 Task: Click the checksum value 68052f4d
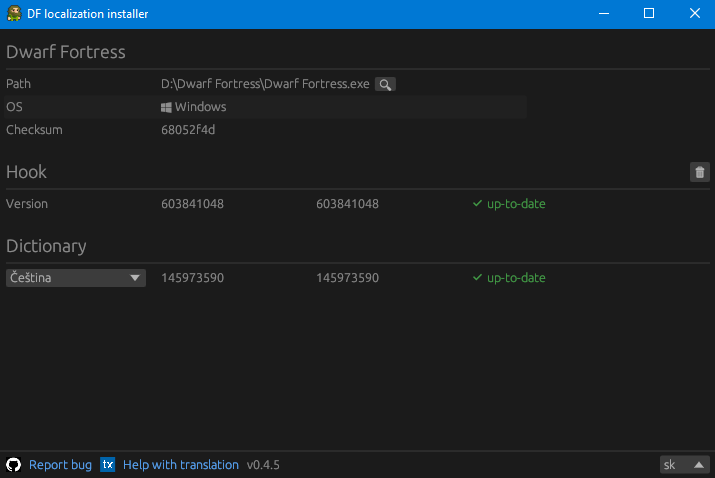click(188, 130)
